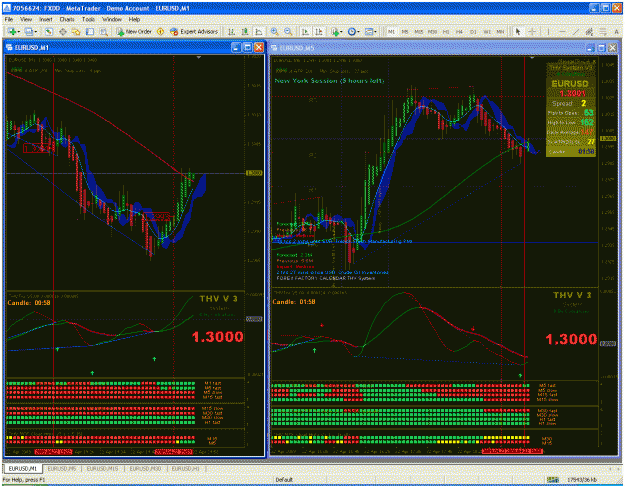Screen dimensions: 625x486
Task: Select the Horizontal Line drawing tool
Action: pyautogui.click(x=562, y=31)
